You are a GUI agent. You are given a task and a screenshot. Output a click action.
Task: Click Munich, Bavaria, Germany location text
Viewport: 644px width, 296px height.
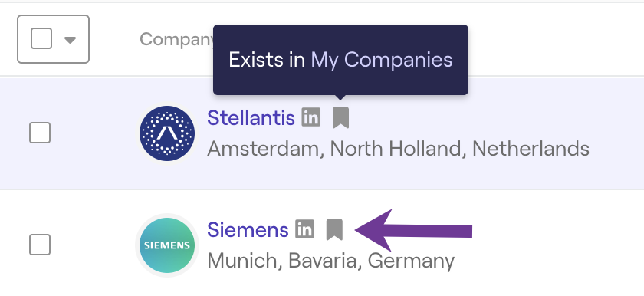(330, 261)
